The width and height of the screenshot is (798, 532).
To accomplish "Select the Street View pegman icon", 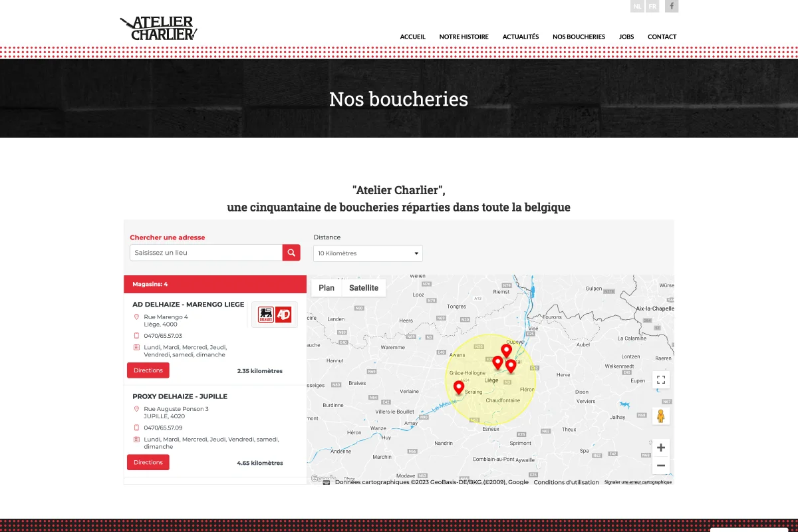I will tap(660, 416).
